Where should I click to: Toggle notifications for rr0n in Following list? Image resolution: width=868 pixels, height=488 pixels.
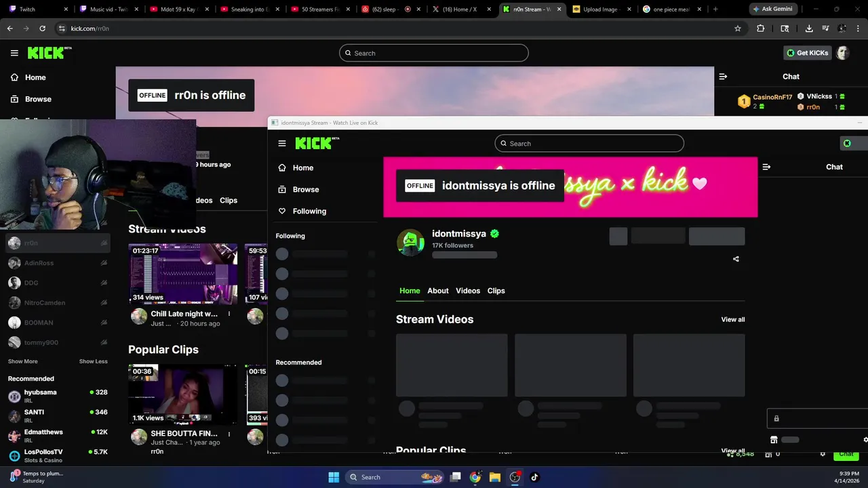104,243
